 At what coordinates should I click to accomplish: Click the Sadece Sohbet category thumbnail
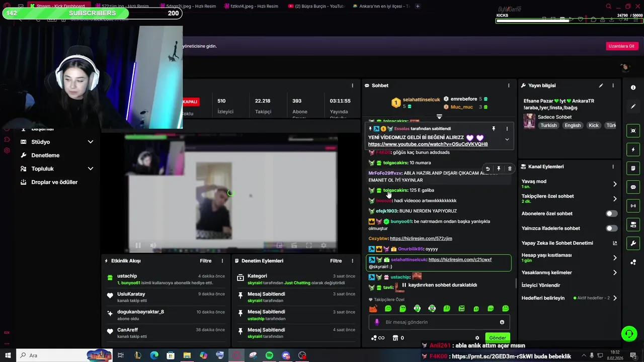529,121
